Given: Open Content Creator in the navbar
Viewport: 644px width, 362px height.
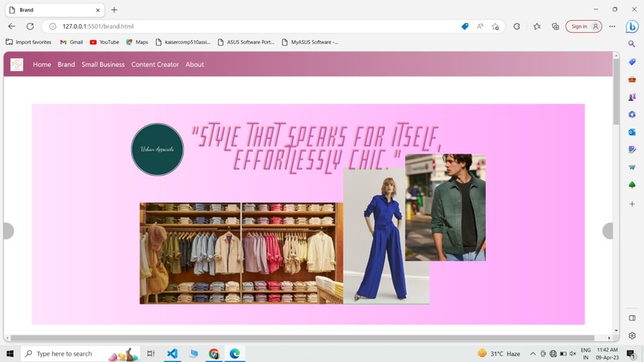Looking at the screenshot, I should point(155,65).
